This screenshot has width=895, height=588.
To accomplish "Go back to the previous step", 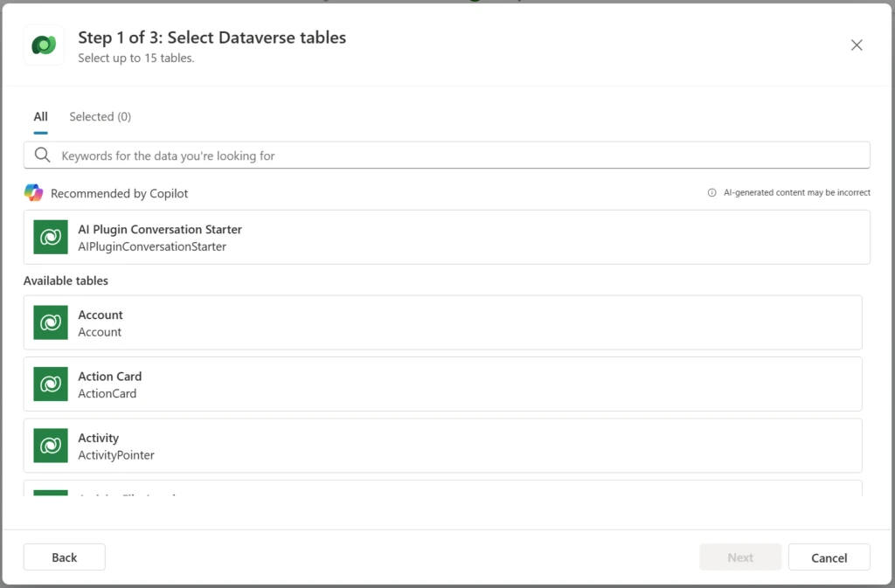I will click(64, 557).
